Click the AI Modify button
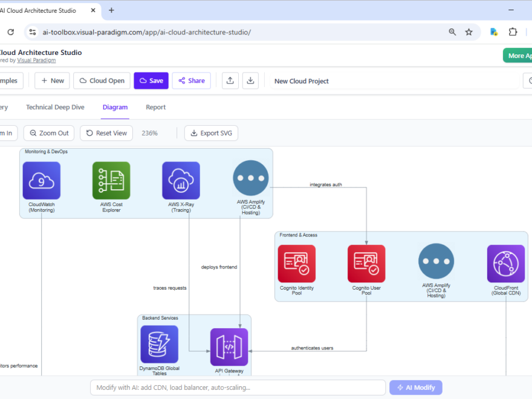 pos(415,388)
